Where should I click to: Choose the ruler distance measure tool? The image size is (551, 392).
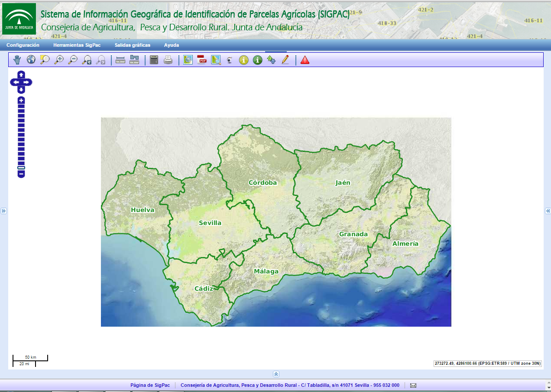120,60
